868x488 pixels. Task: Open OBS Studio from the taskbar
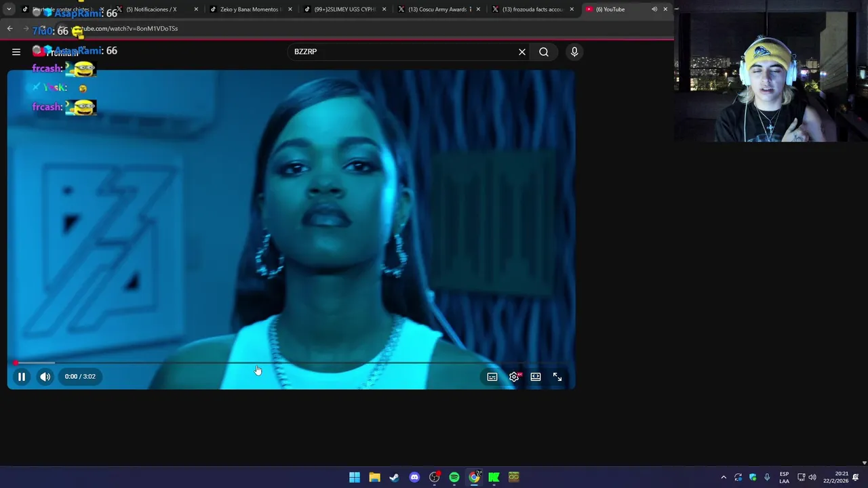(434, 477)
